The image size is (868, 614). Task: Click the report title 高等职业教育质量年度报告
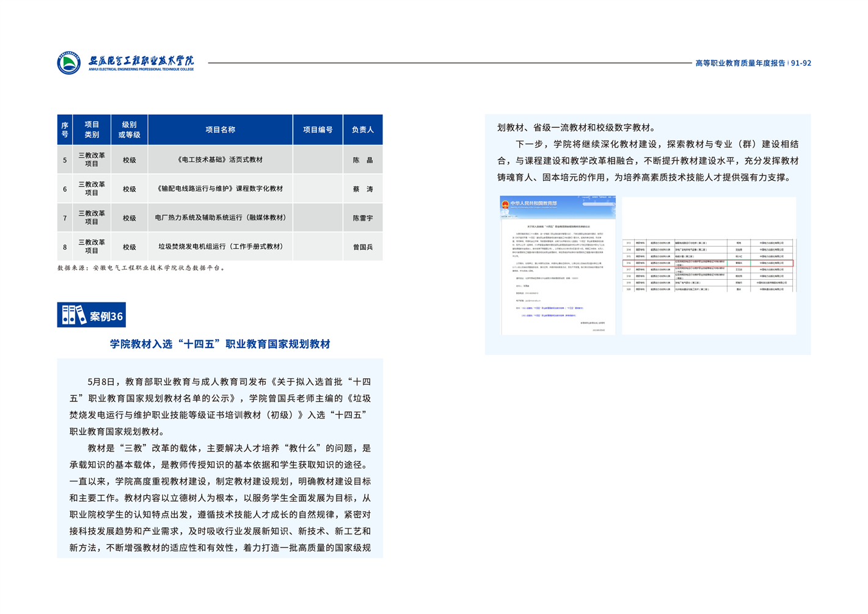click(x=740, y=63)
